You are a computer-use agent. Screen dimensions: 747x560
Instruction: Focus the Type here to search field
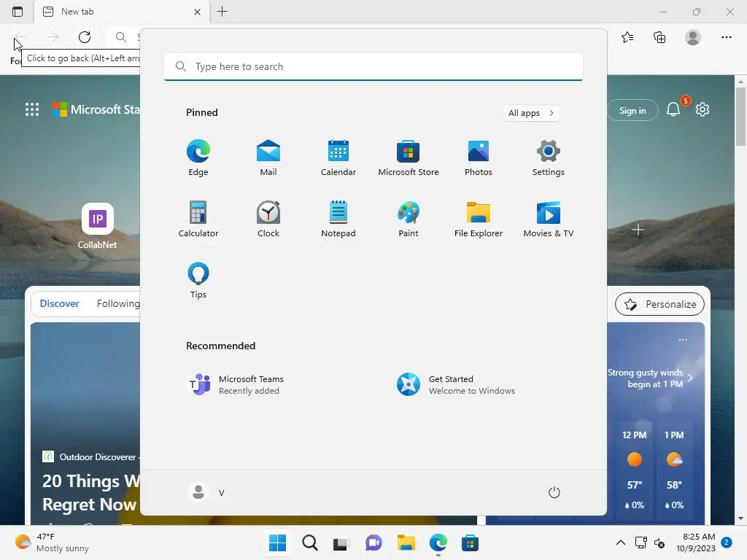(x=373, y=66)
